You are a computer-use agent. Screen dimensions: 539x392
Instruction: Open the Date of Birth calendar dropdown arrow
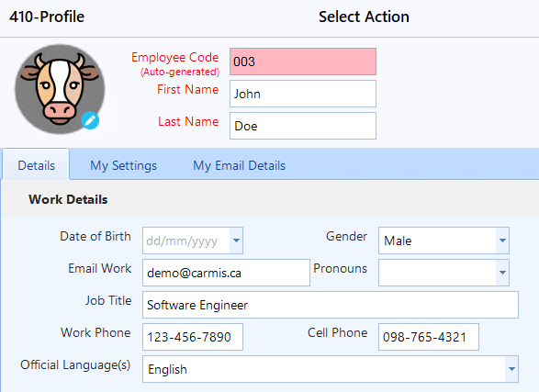point(236,241)
